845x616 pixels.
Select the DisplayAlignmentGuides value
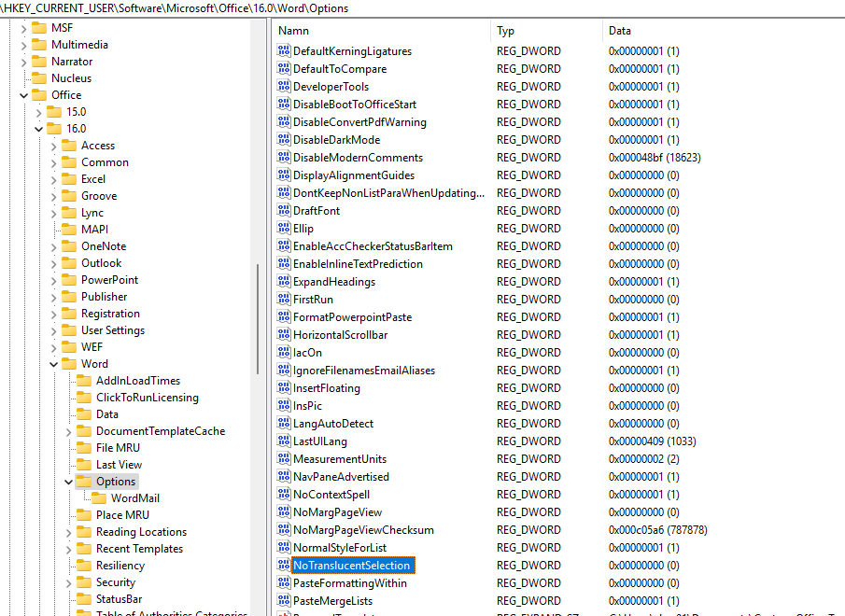(354, 175)
